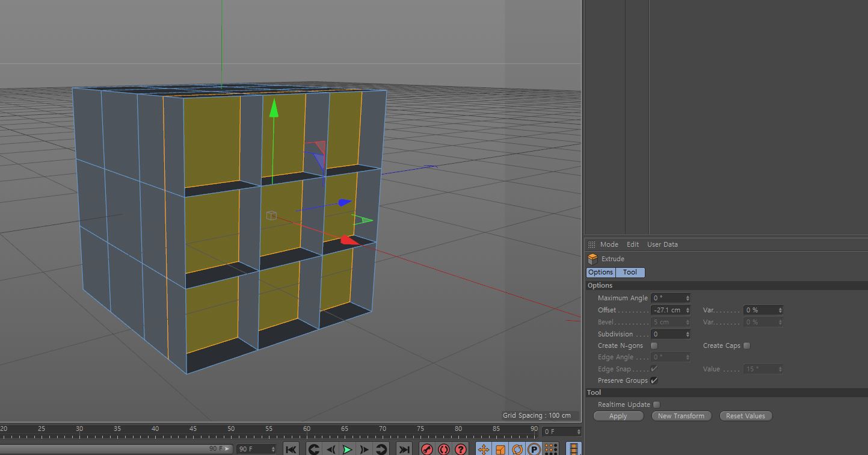Enable the Create N-gons checkbox
This screenshot has height=455, width=868.
tap(654, 345)
